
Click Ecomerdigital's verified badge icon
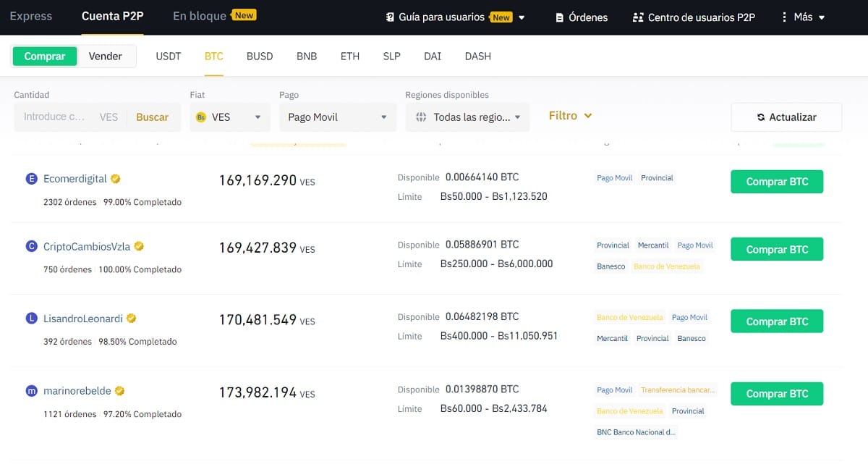click(115, 179)
